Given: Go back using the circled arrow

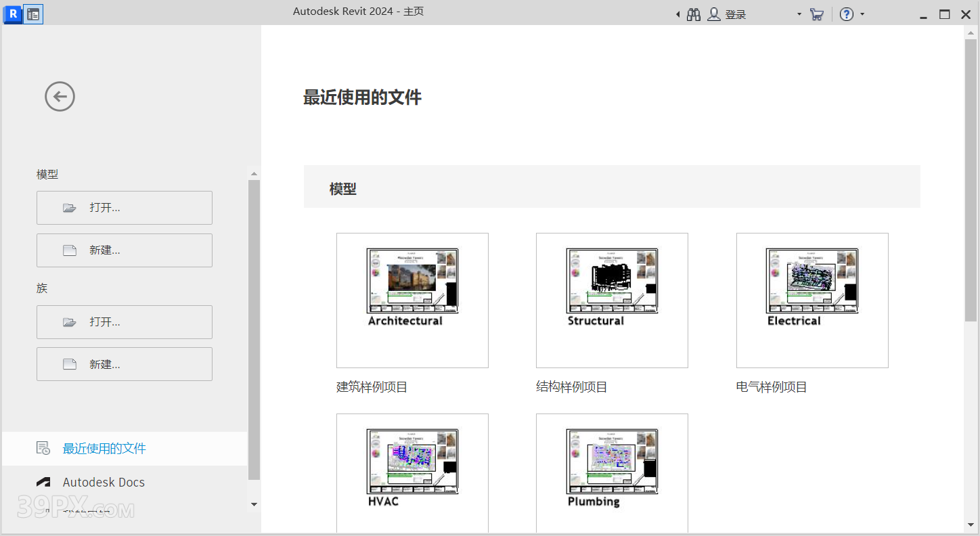Looking at the screenshot, I should coord(60,97).
